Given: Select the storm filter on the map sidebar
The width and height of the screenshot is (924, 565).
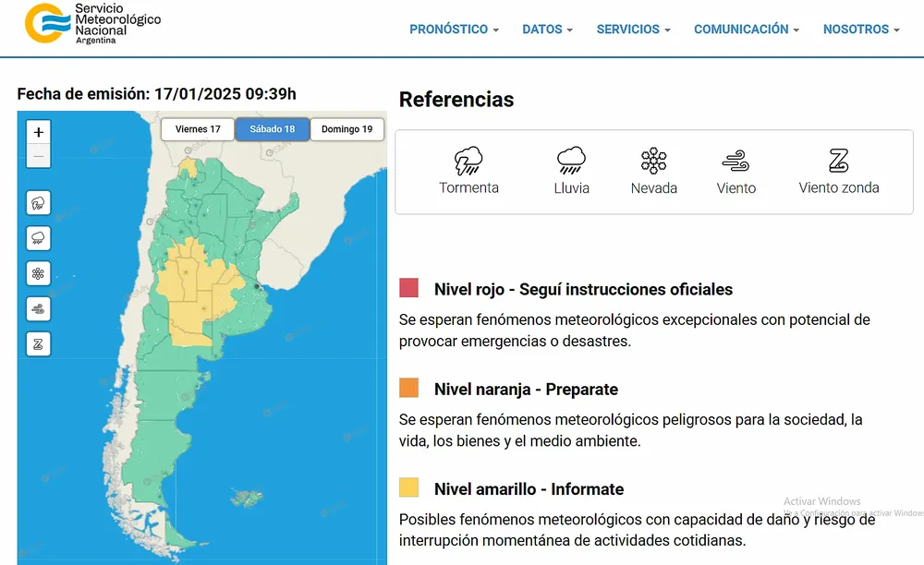Looking at the screenshot, I should (x=38, y=202).
